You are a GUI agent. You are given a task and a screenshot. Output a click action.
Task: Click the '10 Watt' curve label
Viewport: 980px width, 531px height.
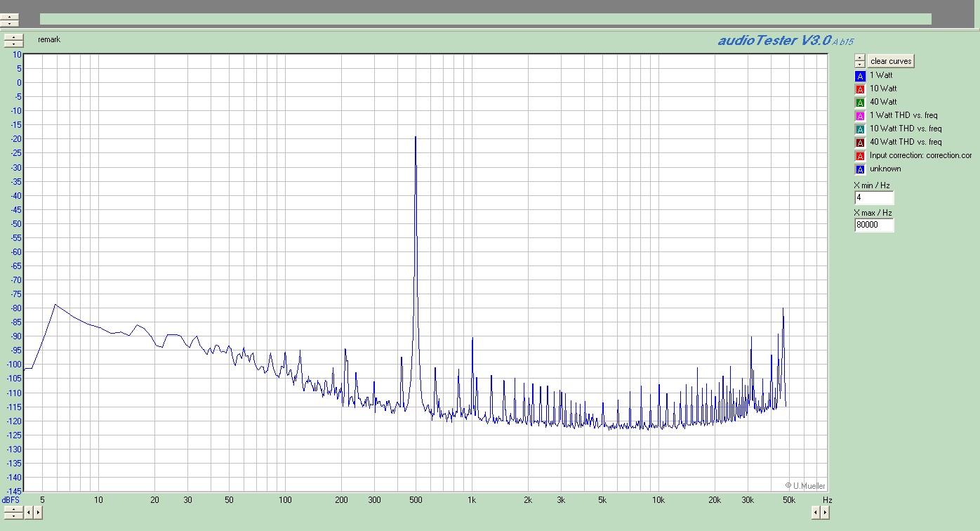(x=883, y=88)
